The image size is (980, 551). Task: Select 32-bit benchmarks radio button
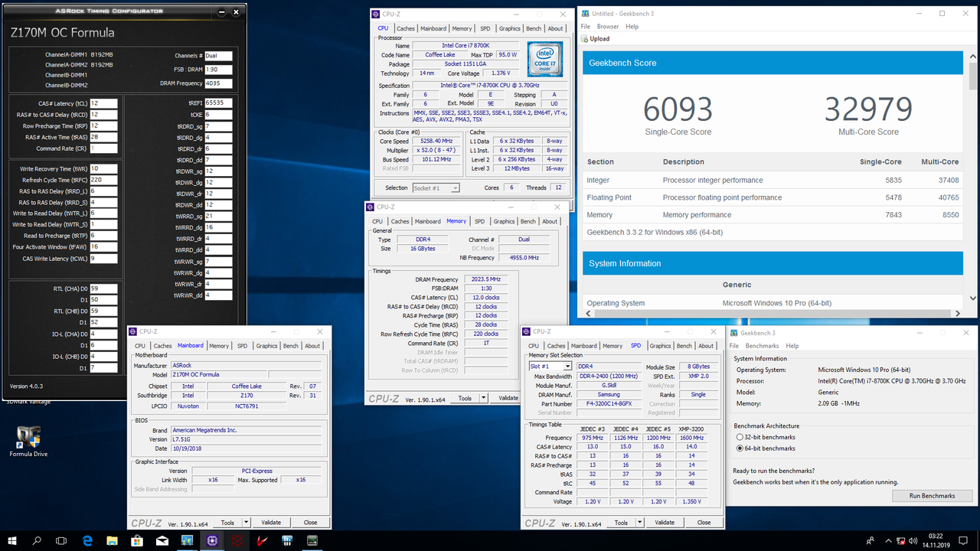(740, 437)
